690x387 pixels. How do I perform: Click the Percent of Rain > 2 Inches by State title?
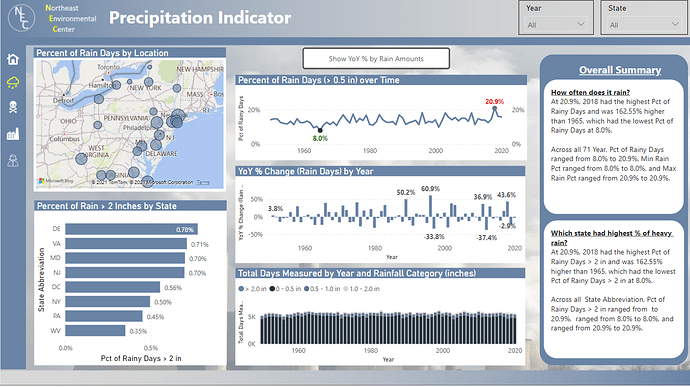tap(106, 206)
